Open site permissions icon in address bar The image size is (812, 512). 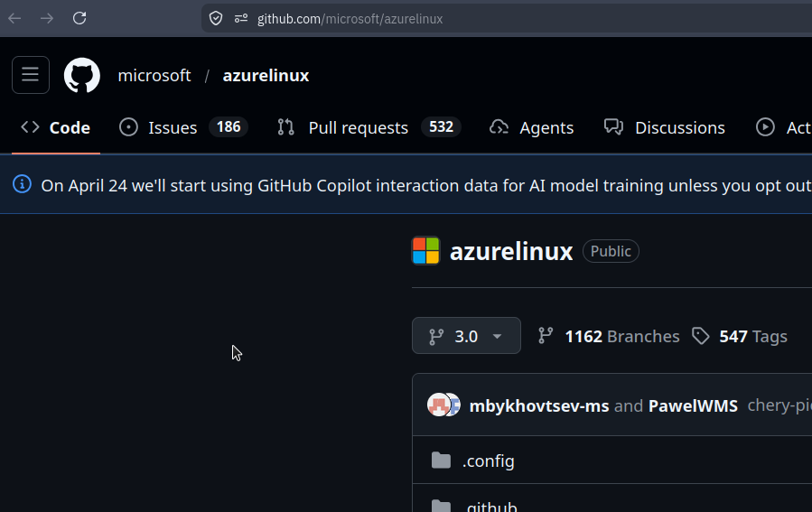241,19
